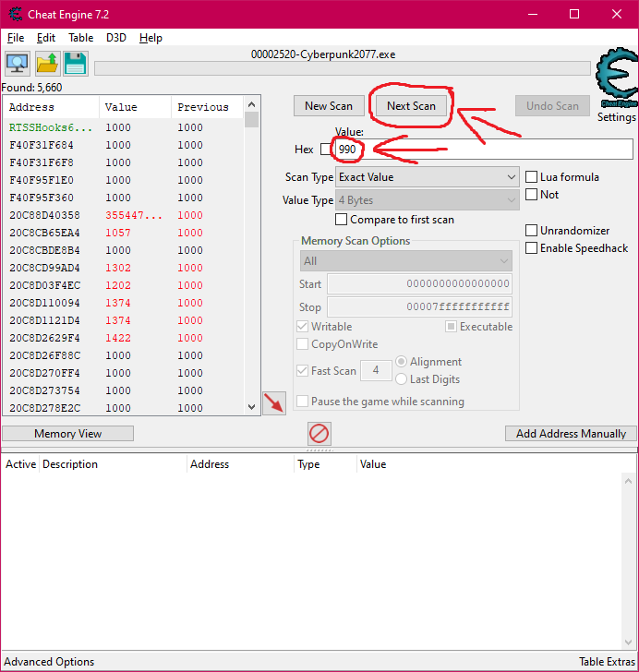Click scroll-up arrow of the address table
The height and width of the screenshot is (672, 639).
(x=628, y=481)
